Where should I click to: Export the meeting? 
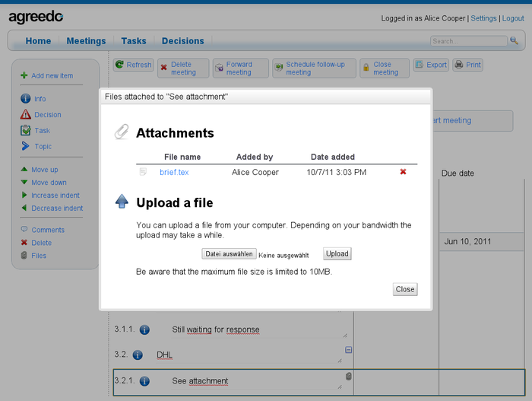[x=431, y=65]
